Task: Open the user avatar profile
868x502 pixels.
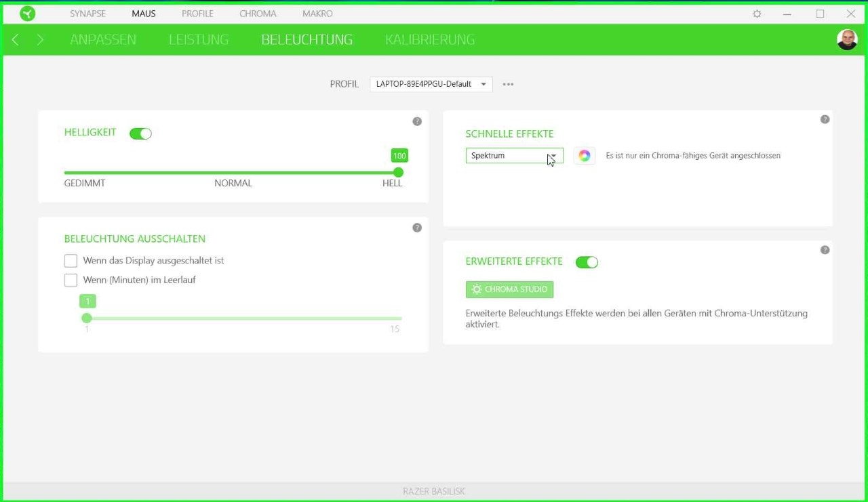Action: (x=847, y=40)
